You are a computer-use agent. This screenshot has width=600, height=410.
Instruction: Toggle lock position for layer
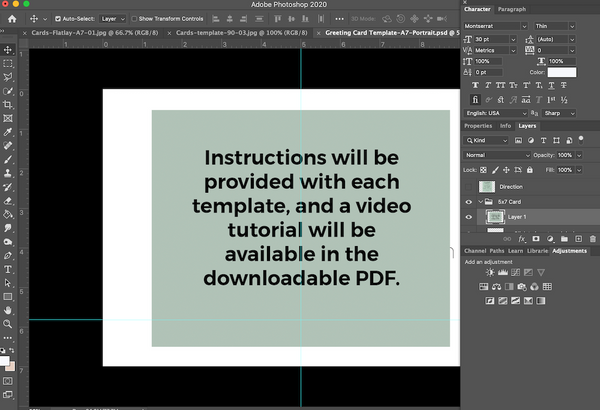[x=506, y=170]
